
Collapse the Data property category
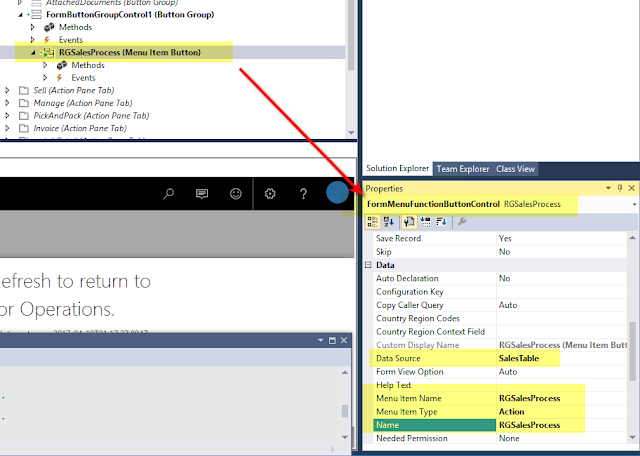[x=368, y=265]
